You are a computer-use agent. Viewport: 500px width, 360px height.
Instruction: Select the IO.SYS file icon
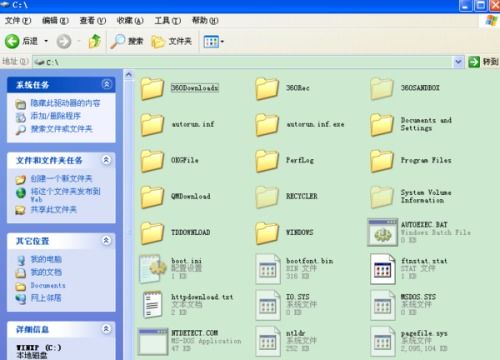[x=268, y=305]
